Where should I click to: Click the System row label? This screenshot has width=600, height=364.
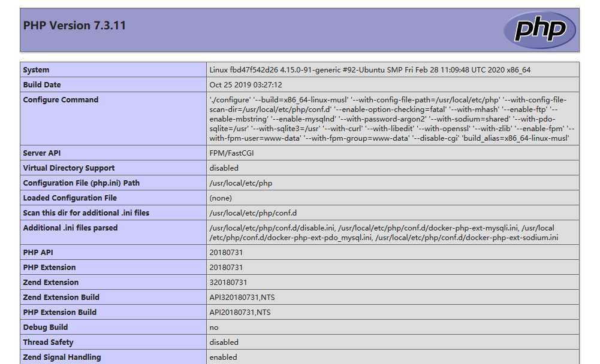point(36,69)
